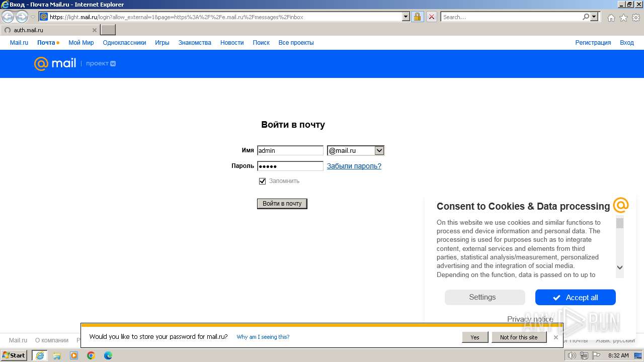Screen dimensions: 644x362
Task: Open the Privacy notice link
Action: click(x=530, y=319)
